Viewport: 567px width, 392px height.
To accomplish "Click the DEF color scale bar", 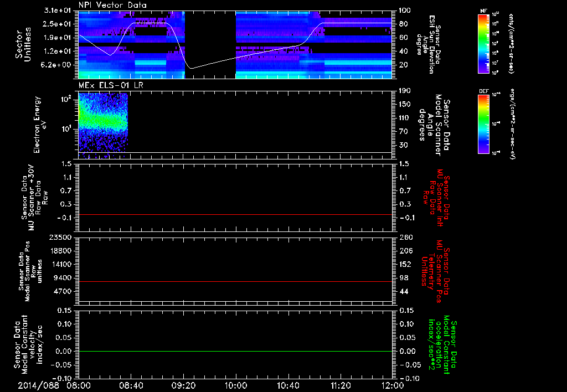I will [483, 123].
